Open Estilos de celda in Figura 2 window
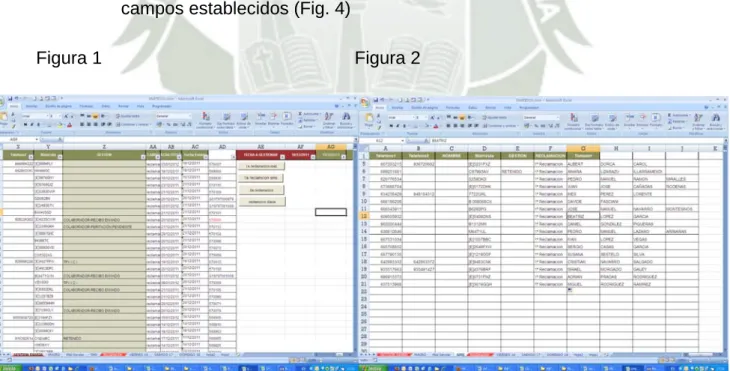The height and width of the screenshot is (371, 730). 612,121
